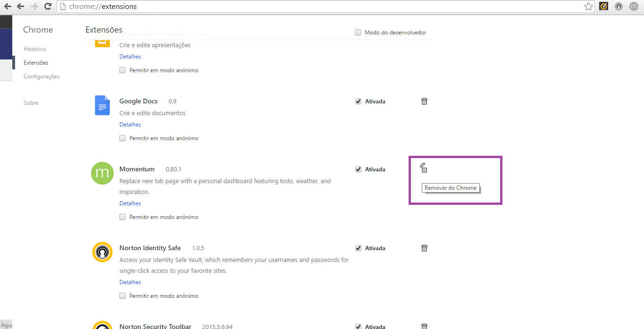Open the Momentum extension toolbar icon
Image resolution: width=644 pixels, height=329 pixels.
click(634, 7)
